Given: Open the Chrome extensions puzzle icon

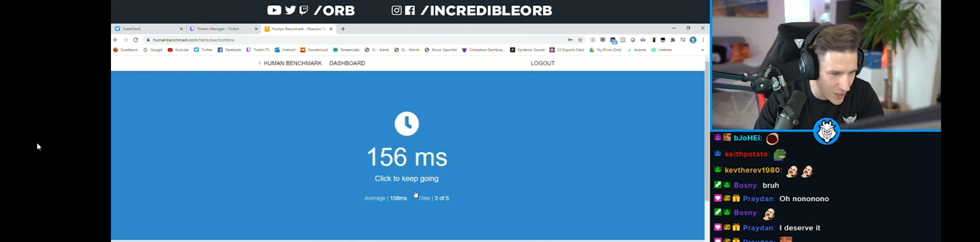Looking at the screenshot, I should (673, 40).
